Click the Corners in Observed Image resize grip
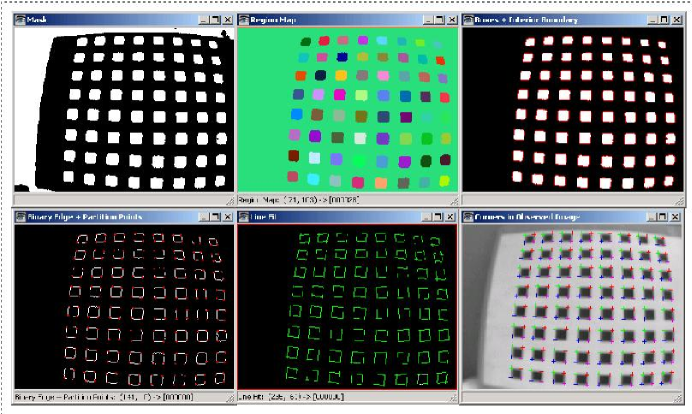692x414 pixels. (678, 398)
